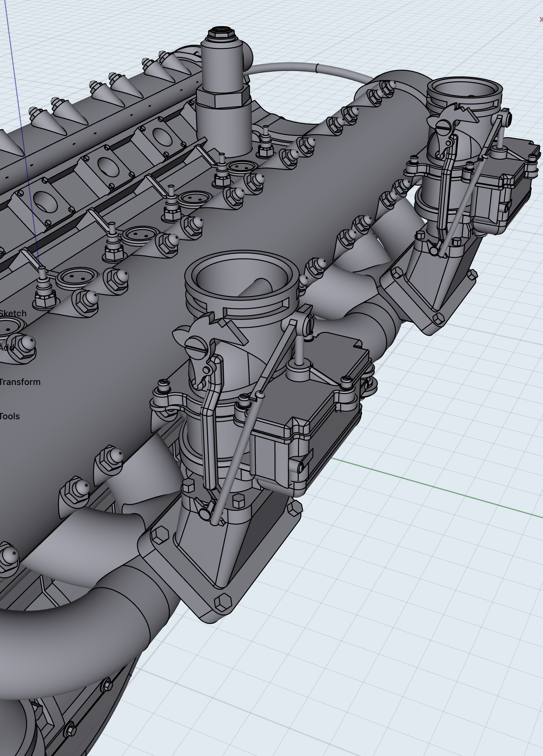Open the Tools menu
543x756 pixels.
(x=10, y=416)
